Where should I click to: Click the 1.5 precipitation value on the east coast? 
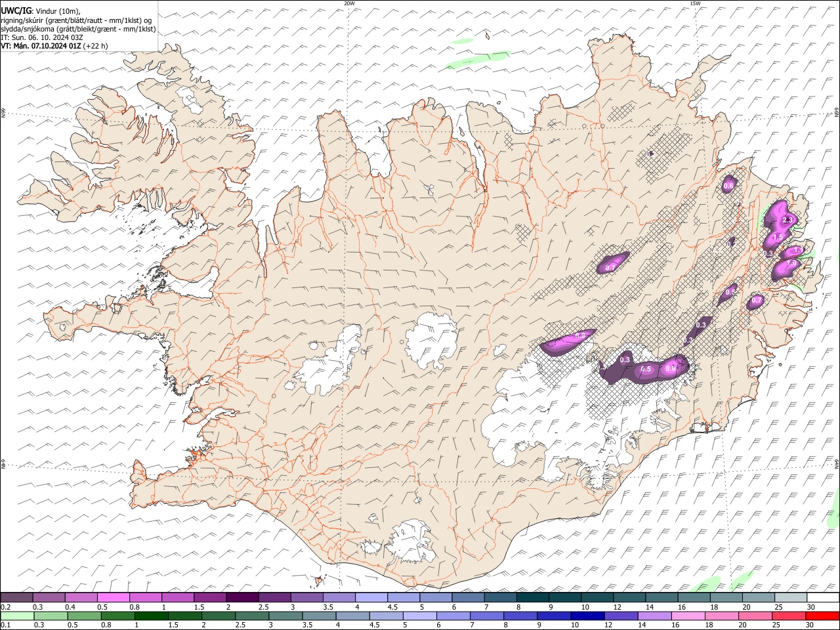tap(778, 237)
